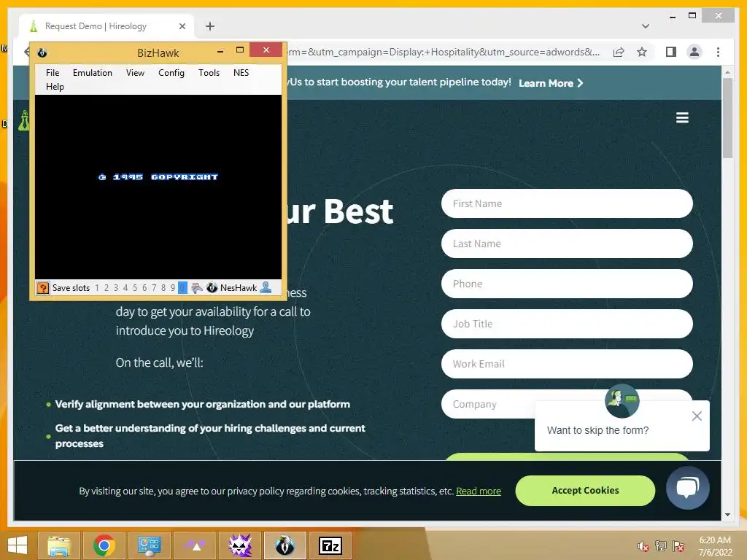Select save slot 7 in BizHawk
Screen dimensions: 747x560
154,287
